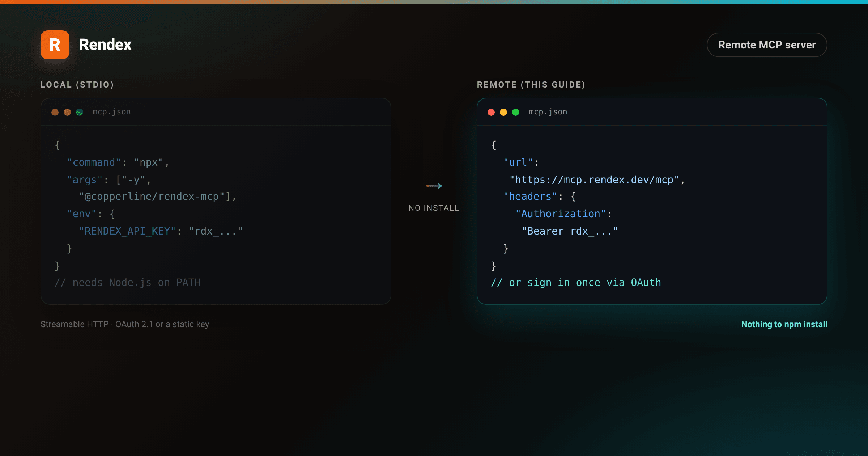Viewport: 868px width, 456px height.
Task: Click the yellow dot in the remote mcp.json window
Action: tap(503, 112)
